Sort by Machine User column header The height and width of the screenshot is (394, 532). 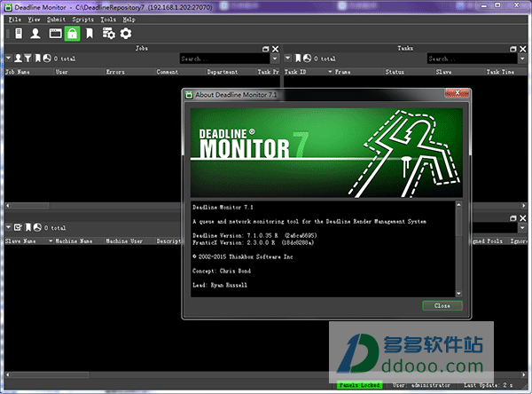pos(130,240)
